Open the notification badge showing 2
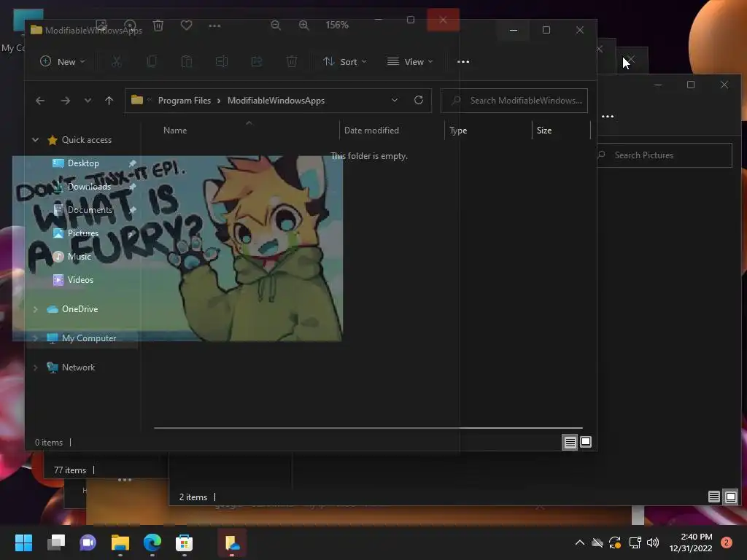 coord(727,542)
